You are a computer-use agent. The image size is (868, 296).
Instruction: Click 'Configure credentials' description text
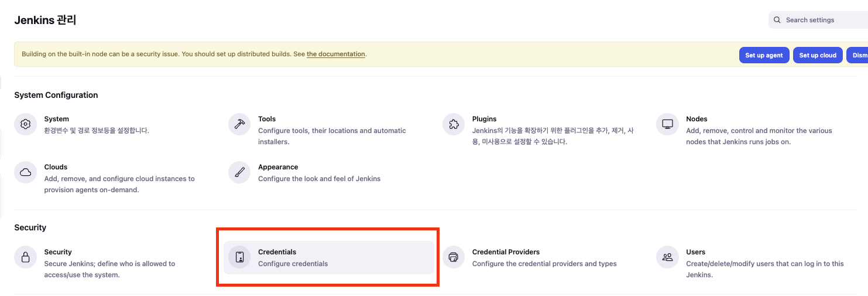[293, 264]
